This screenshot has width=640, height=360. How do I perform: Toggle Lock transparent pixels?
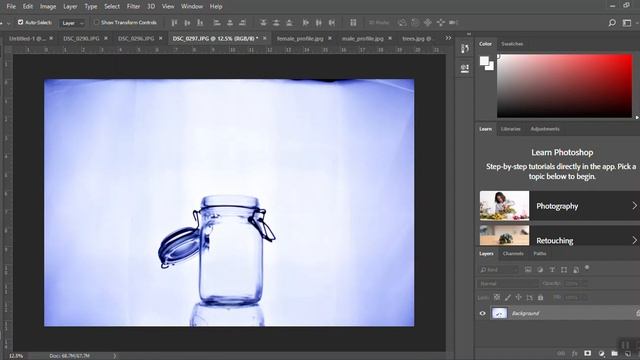coord(497,298)
